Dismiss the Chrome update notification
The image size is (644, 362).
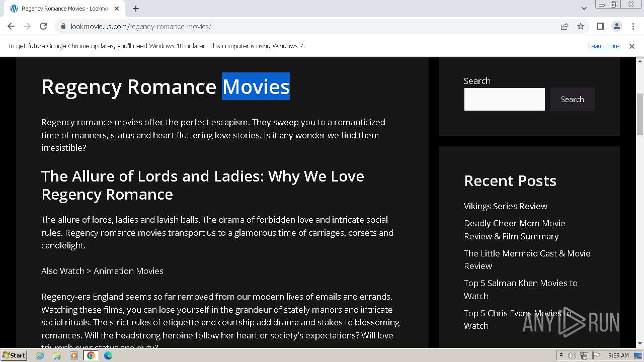pyautogui.click(x=632, y=46)
